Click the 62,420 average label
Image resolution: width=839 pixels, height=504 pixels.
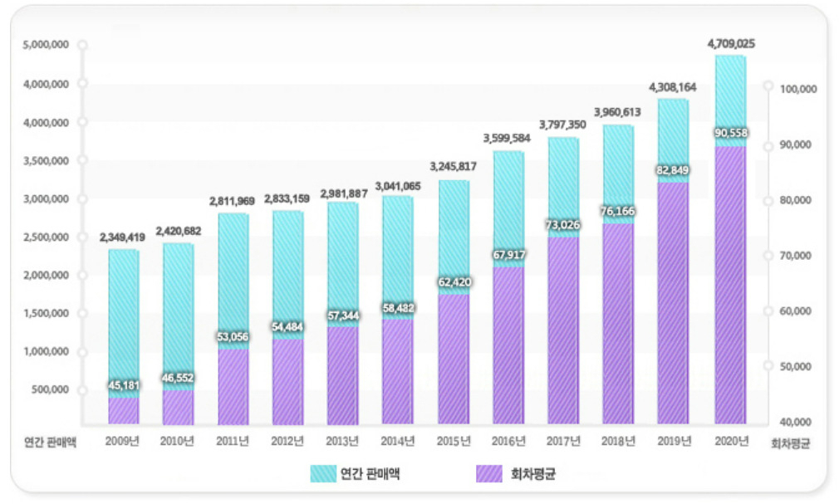(454, 282)
